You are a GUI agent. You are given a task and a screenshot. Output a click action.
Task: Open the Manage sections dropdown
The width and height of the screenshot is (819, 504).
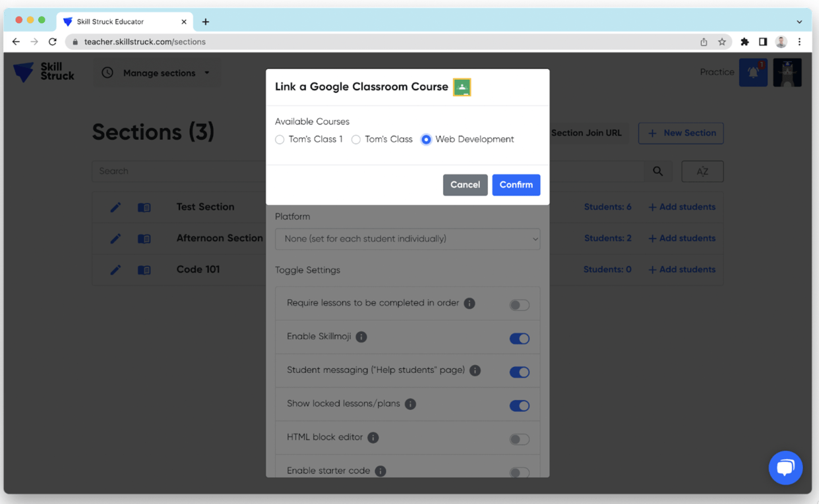[156, 73]
